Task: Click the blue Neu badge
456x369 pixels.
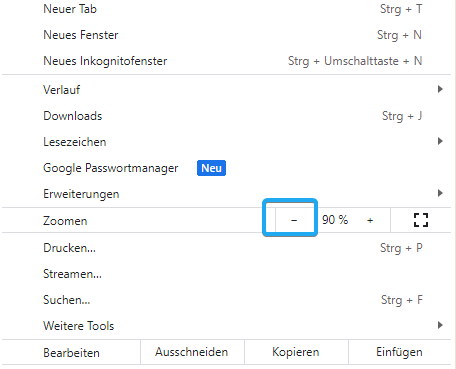Action: [211, 168]
